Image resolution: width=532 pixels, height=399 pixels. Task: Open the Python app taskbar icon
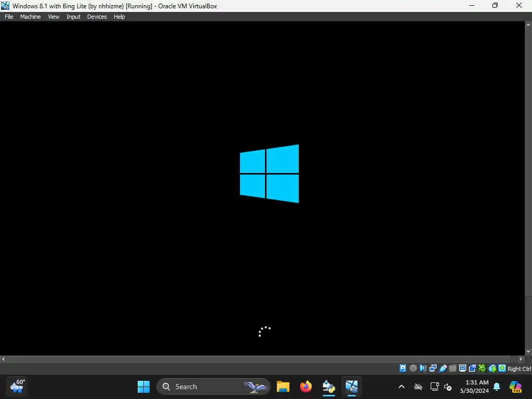click(x=328, y=387)
